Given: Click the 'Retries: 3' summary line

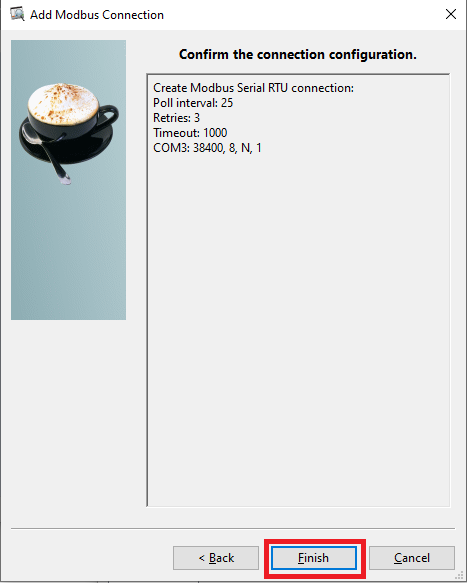Looking at the screenshot, I should (x=177, y=118).
